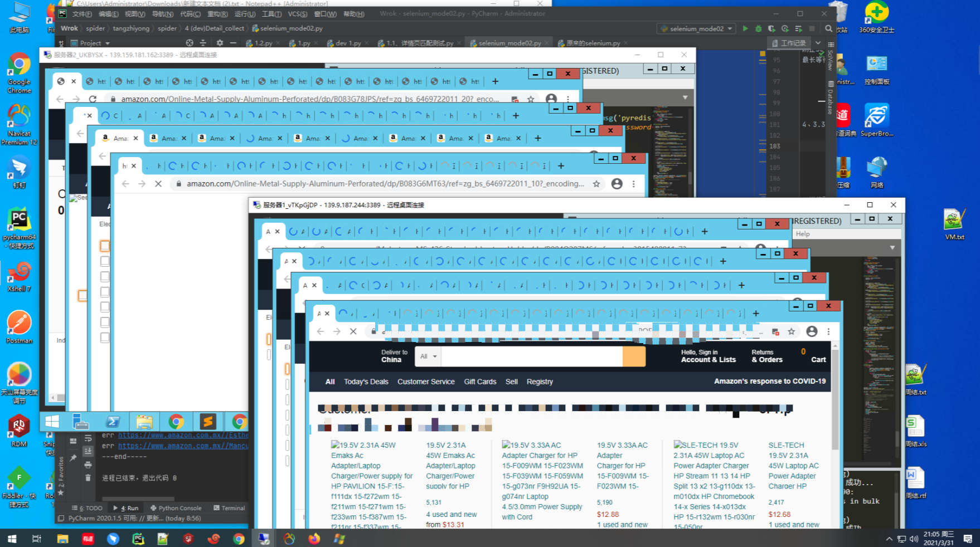The width and height of the screenshot is (980, 547).
Task: Tick the bottom-most checkbox in server 2 filter list
Action: pos(105,337)
